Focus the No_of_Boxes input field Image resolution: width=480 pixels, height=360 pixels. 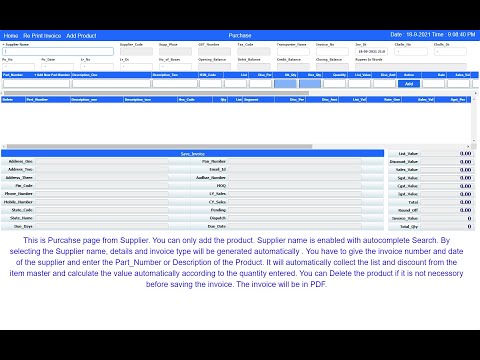point(175,66)
